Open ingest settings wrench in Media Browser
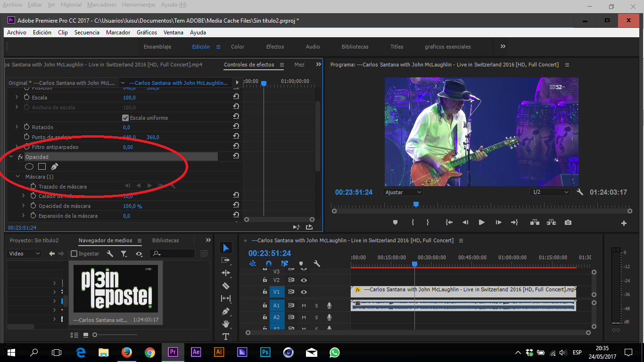The width and height of the screenshot is (644, 362). [x=109, y=254]
